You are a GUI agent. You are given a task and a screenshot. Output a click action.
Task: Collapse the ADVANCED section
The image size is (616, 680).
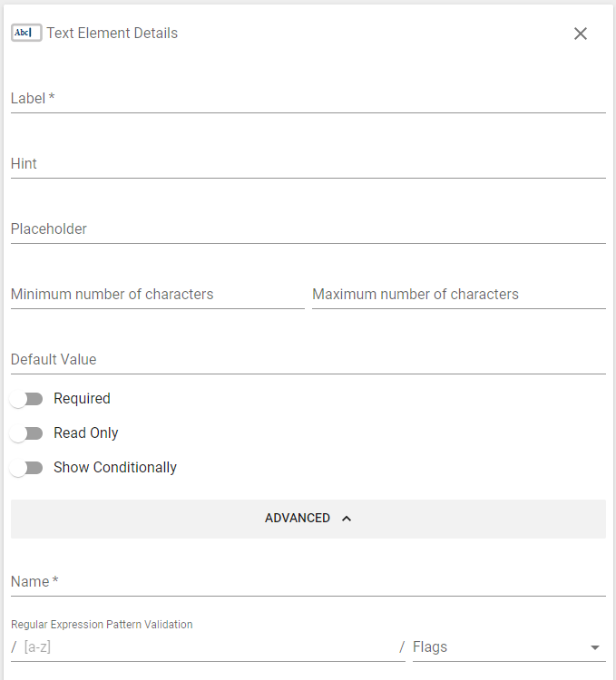[308, 519]
